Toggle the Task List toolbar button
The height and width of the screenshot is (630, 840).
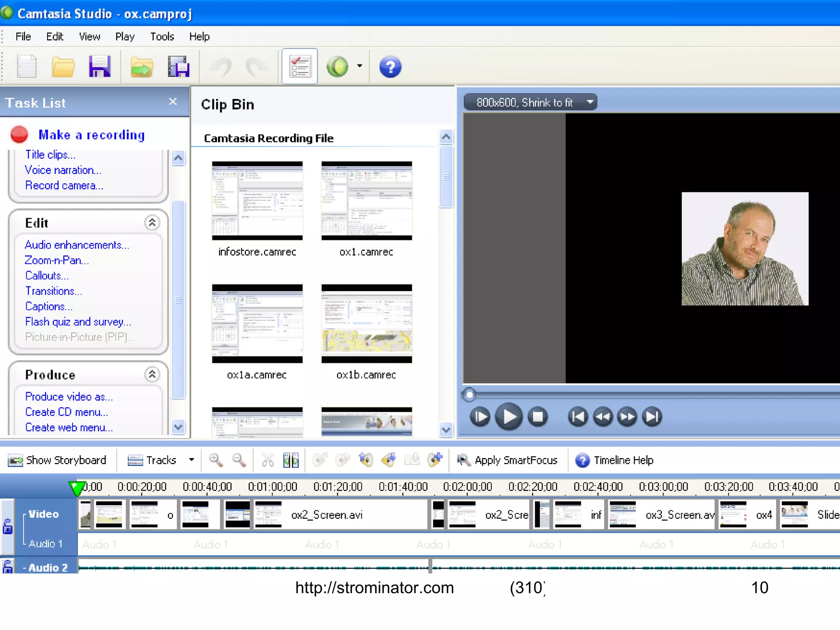pyautogui.click(x=299, y=66)
